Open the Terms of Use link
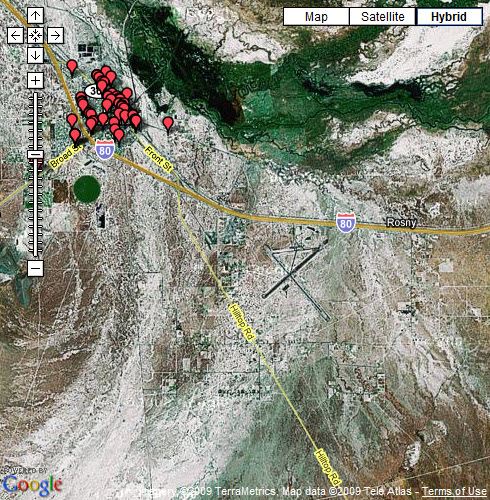490x500 pixels. (454, 491)
